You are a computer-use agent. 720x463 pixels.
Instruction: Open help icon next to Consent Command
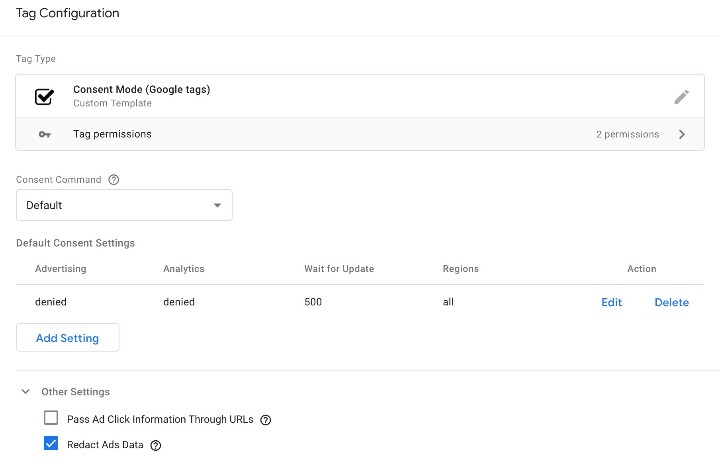(x=113, y=180)
